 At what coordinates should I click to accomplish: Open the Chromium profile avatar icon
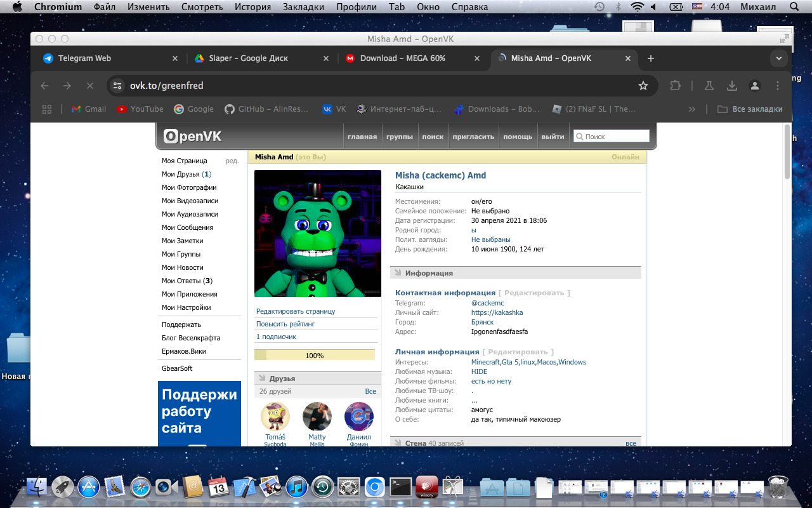pos(754,86)
